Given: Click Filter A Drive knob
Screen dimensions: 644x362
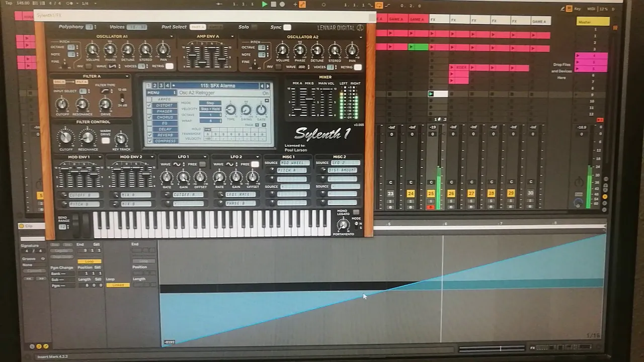Looking at the screenshot, I should pos(105,105).
